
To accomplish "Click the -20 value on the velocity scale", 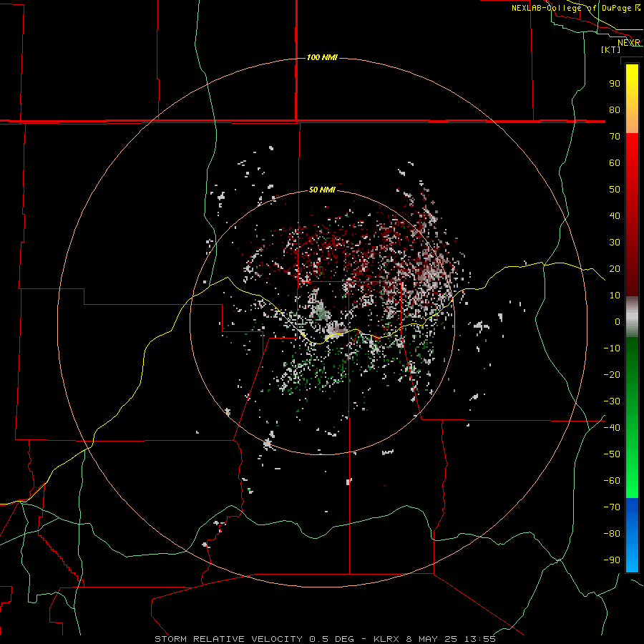I will 612,375.
